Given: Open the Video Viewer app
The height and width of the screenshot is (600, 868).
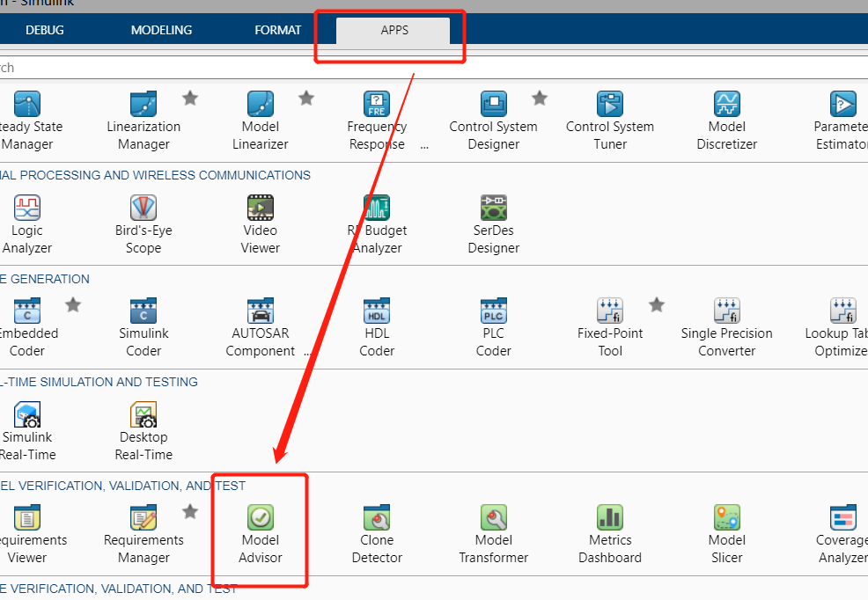Looking at the screenshot, I should coord(261,224).
